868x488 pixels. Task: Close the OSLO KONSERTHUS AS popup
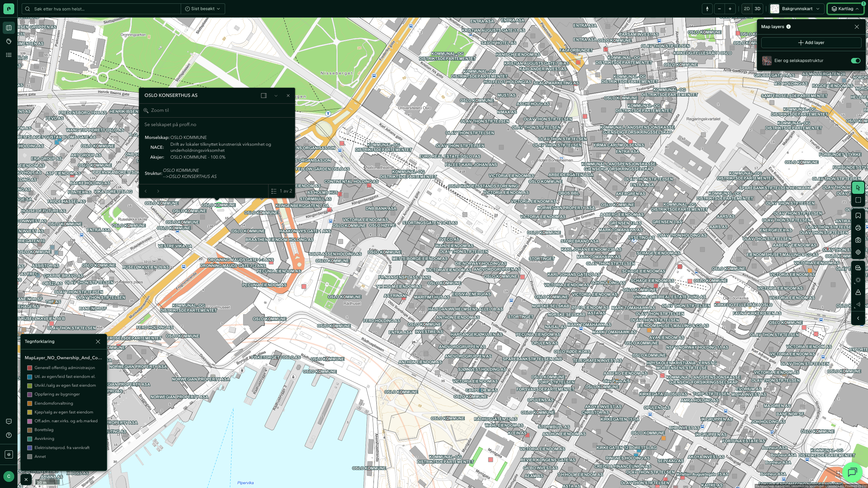(288, 96)
